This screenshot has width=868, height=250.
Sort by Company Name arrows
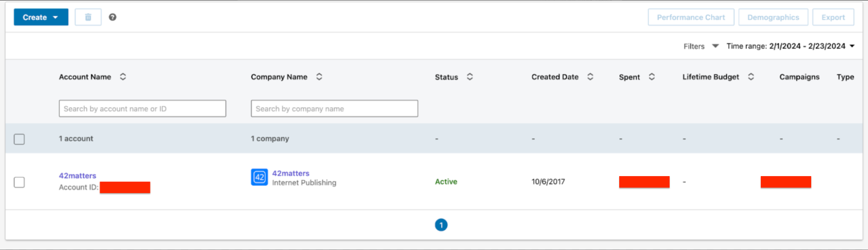[319, 77]
